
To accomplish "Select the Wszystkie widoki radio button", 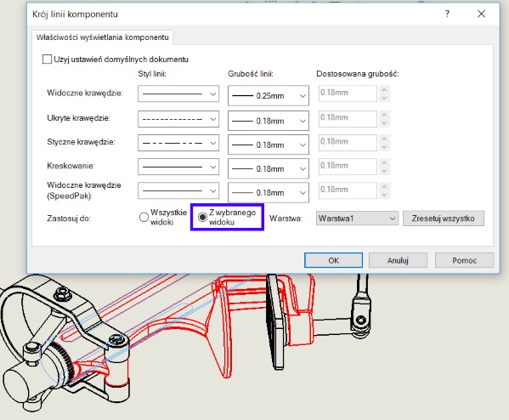I will (144, 217).
